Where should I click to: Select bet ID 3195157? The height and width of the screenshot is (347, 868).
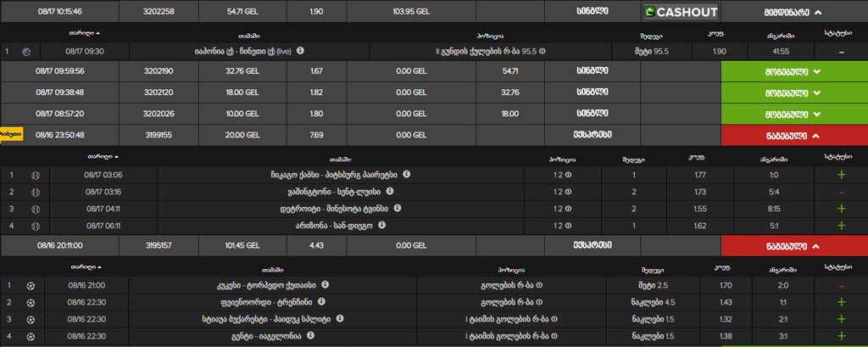point(159,245)
